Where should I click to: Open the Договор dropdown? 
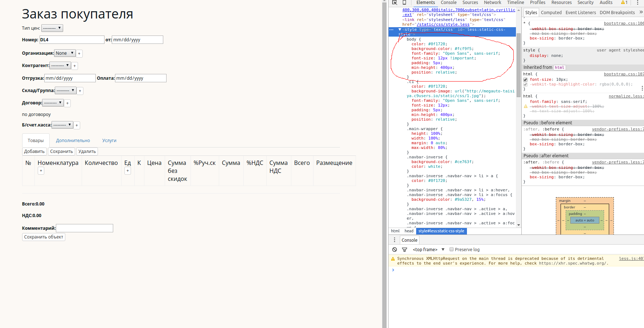(53, 103)
